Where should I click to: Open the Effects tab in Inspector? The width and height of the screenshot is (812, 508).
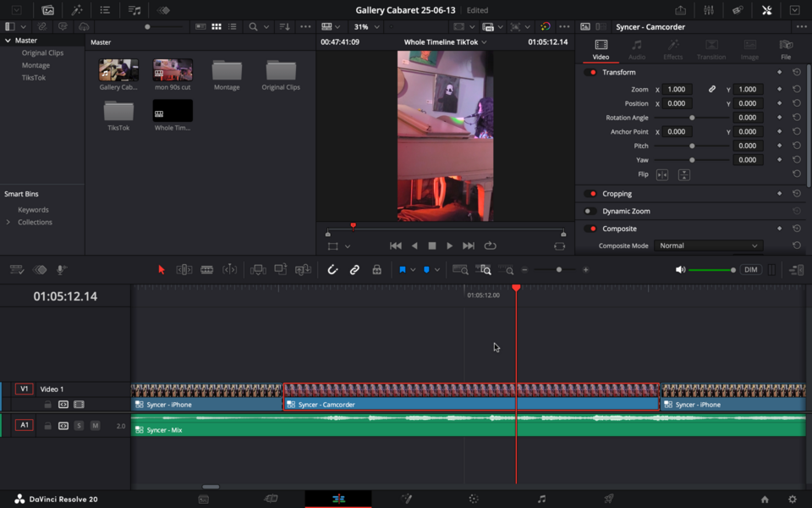[x=672, y=50]
